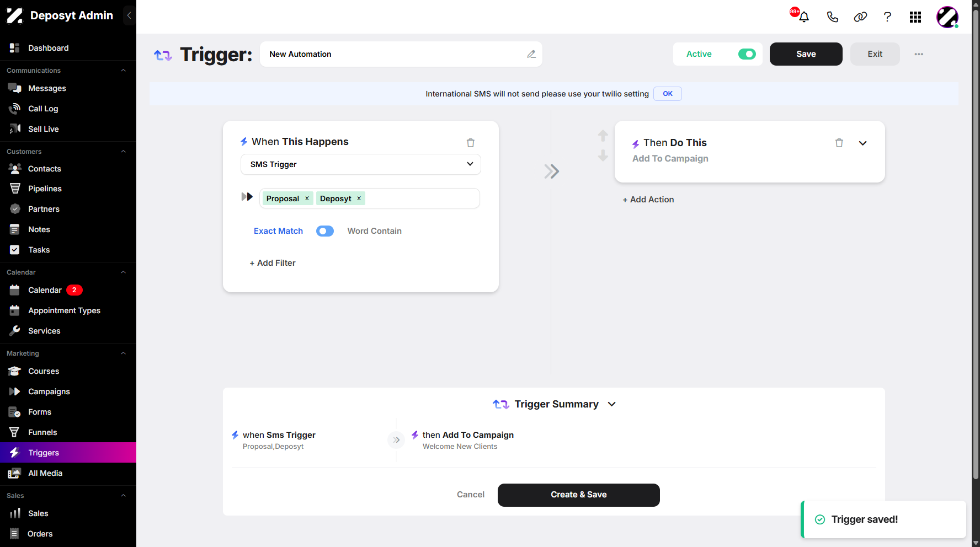
Task: Collapse the Communications section
Action: (124, 71)
